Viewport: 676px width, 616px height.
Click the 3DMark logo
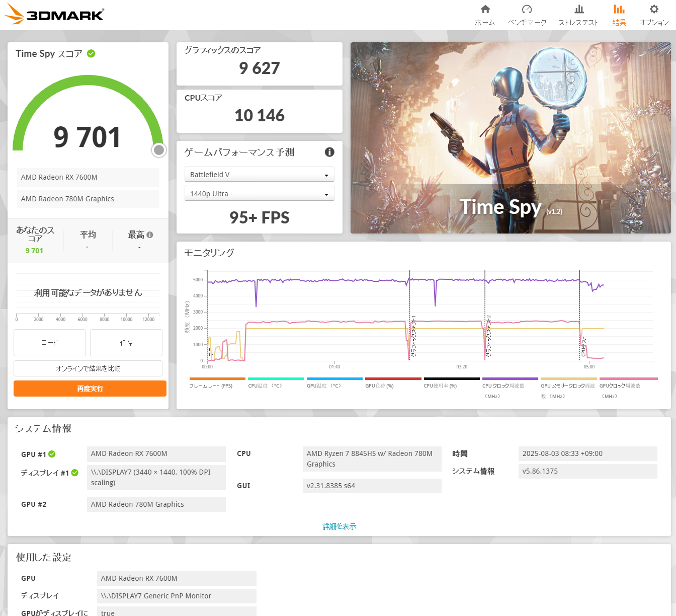coord(54,15)
